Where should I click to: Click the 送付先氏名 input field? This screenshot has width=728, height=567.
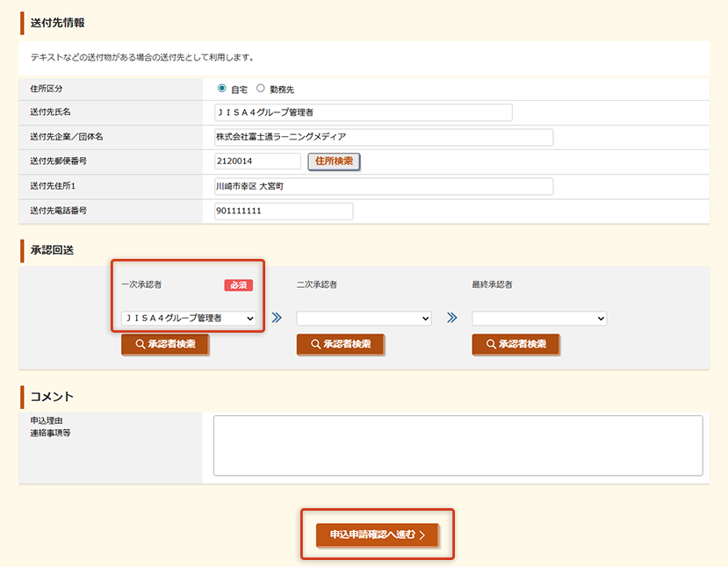363,112
